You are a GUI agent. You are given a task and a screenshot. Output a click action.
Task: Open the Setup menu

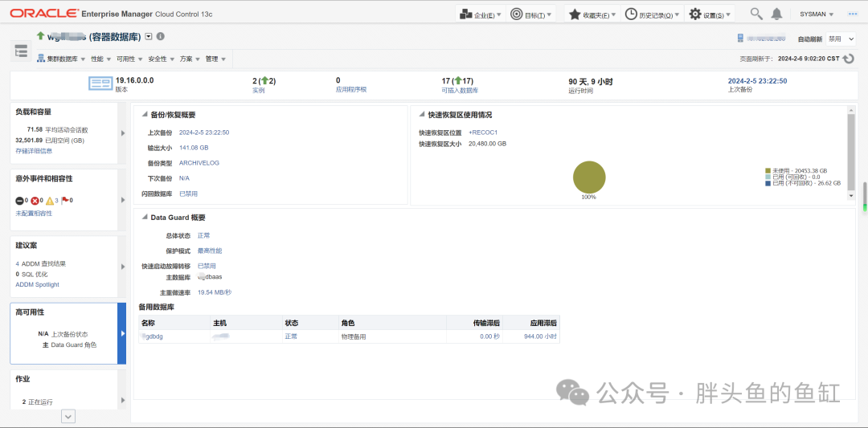[709, 14]
